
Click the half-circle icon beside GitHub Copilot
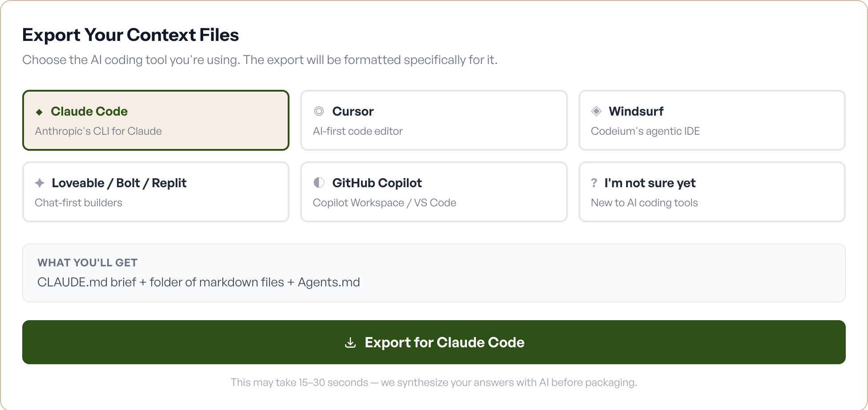[318, 183]
